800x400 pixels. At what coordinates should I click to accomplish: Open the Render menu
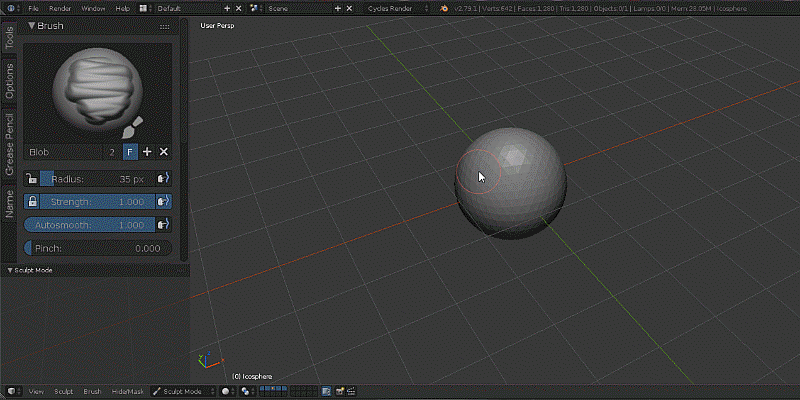point(60,8)
